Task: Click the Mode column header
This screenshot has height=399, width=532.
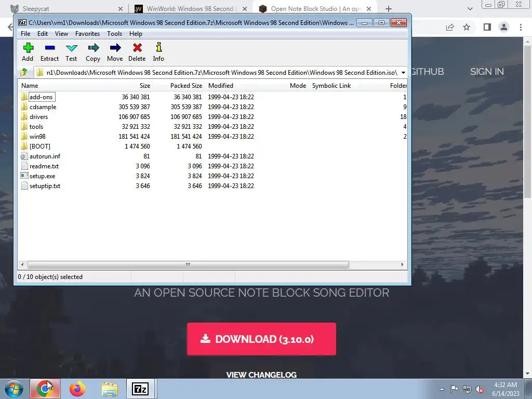Action: [283, 86]
